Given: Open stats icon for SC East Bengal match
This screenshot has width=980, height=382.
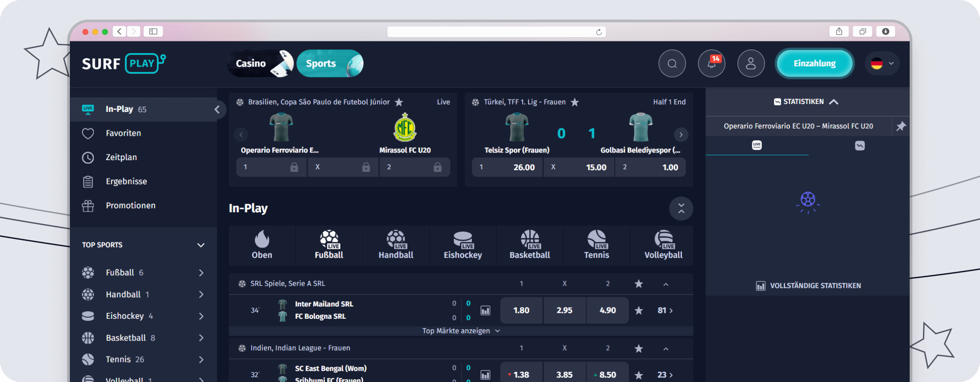Looking at the screenshot, I should pos(486,375).
